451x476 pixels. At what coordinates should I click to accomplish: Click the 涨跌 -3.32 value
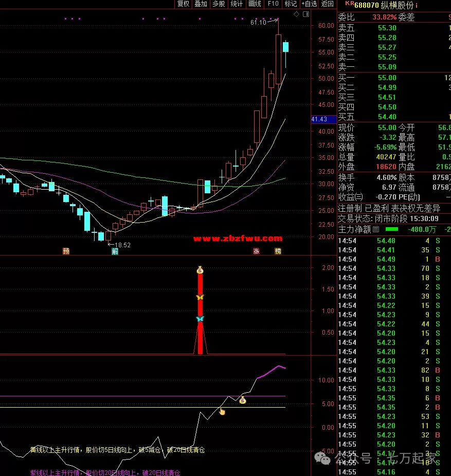(x=388, y=137)
